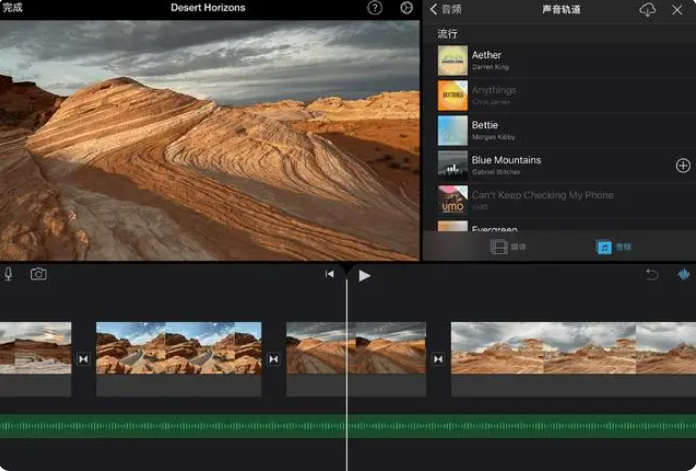696x471 pixels.
Task: Go back to 音频 audio menu
Action: [x=446, y=9]
